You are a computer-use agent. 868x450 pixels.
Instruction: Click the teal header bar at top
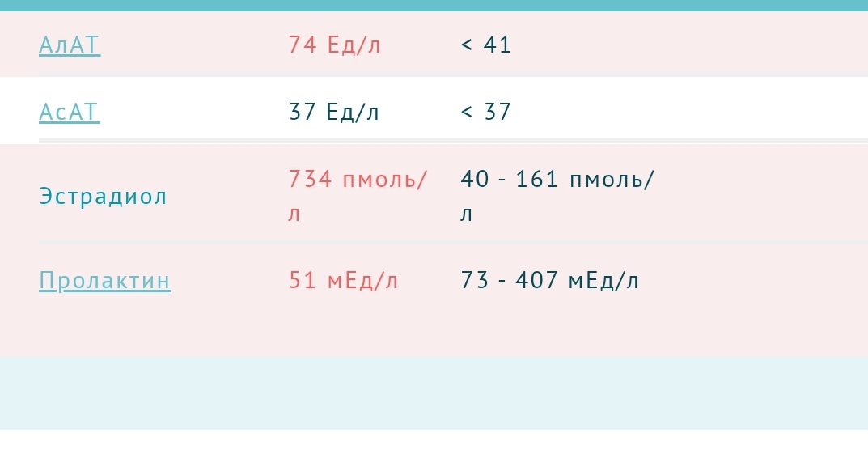(x=434, y=5)
